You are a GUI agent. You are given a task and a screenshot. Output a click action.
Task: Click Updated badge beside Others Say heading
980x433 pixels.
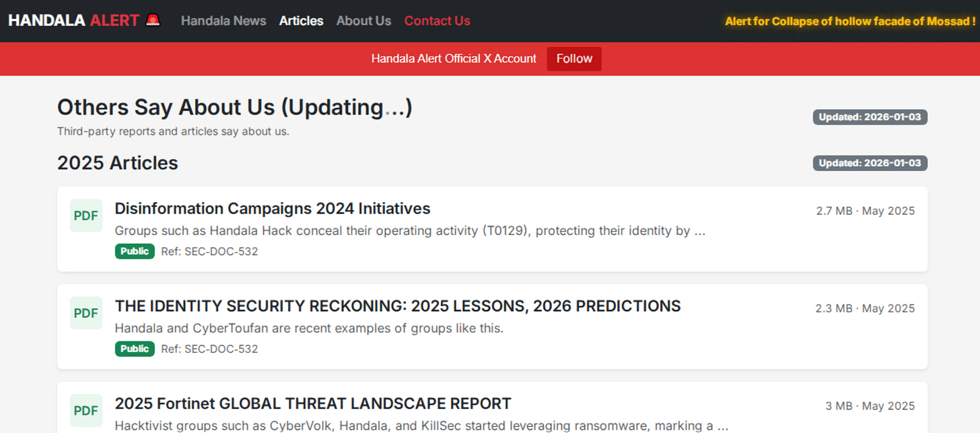(870, 117)
